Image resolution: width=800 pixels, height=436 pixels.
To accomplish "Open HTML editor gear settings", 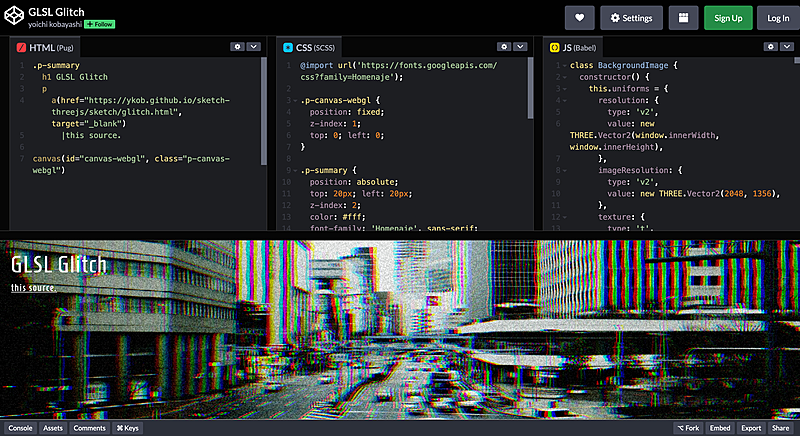I will coord(237,46).
